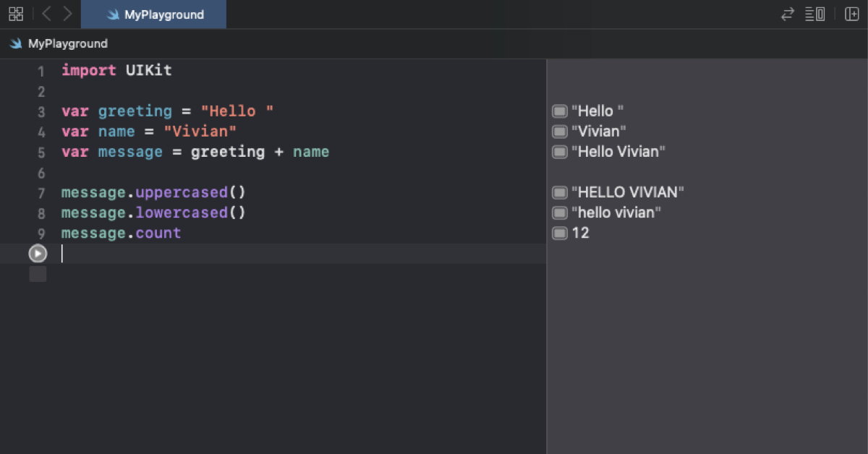The width and height of the screenshot is (868, 454).
Task: Run the playground with the play button
Action: (38, 254)
